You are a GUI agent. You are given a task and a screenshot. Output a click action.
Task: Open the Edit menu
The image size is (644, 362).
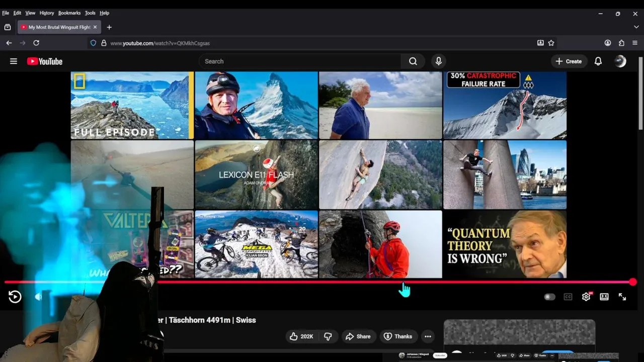coord(17,13)
